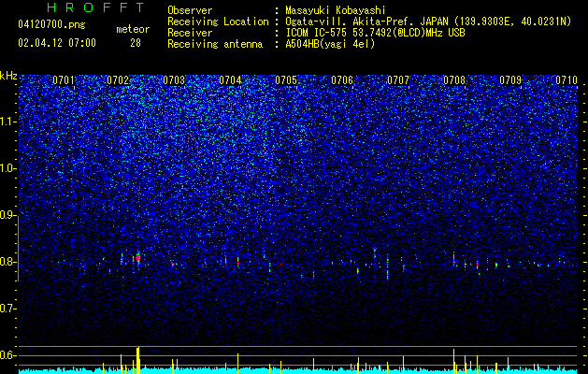
Task: Click the tallest yellow amplitude spike after 0702
Action: tap(138, 361)
